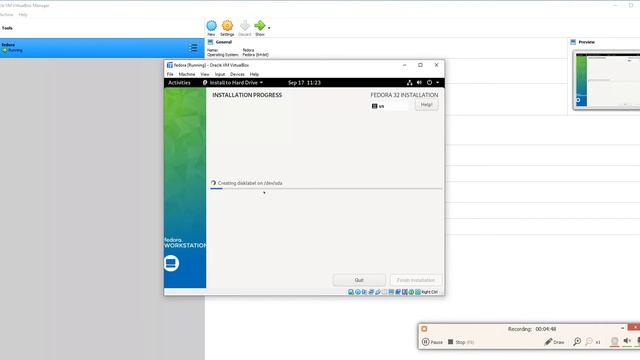Open the Fedora VM list menu icon
Viewport: 640px width, 360px height.
coord(193,48)
